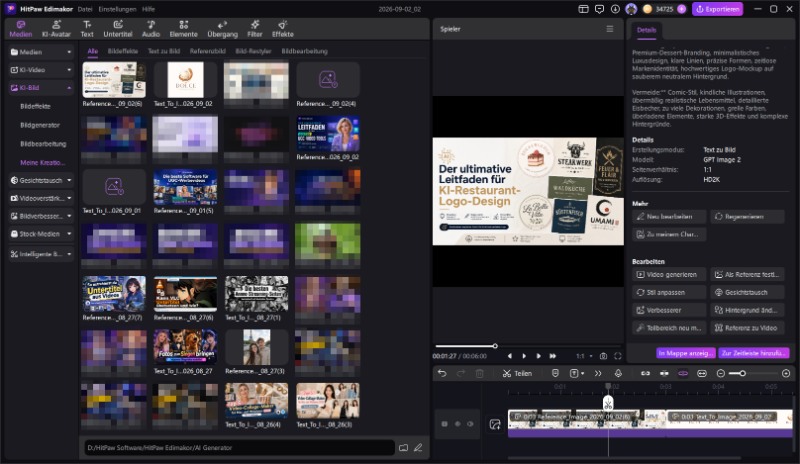Viewport: 800px width, 464px height.
Task: Click the add image track icon
Action: 495,424
